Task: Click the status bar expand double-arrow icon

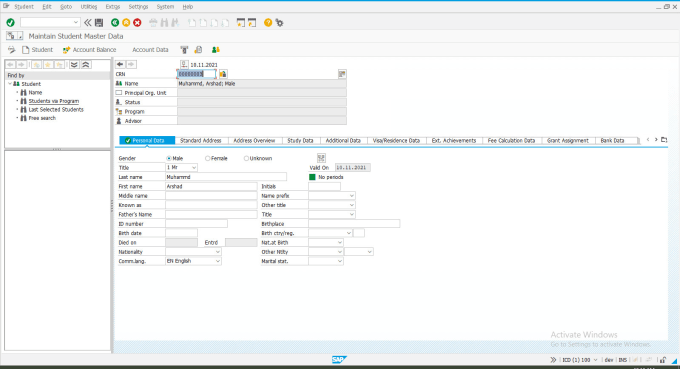Action: [553, 360]
